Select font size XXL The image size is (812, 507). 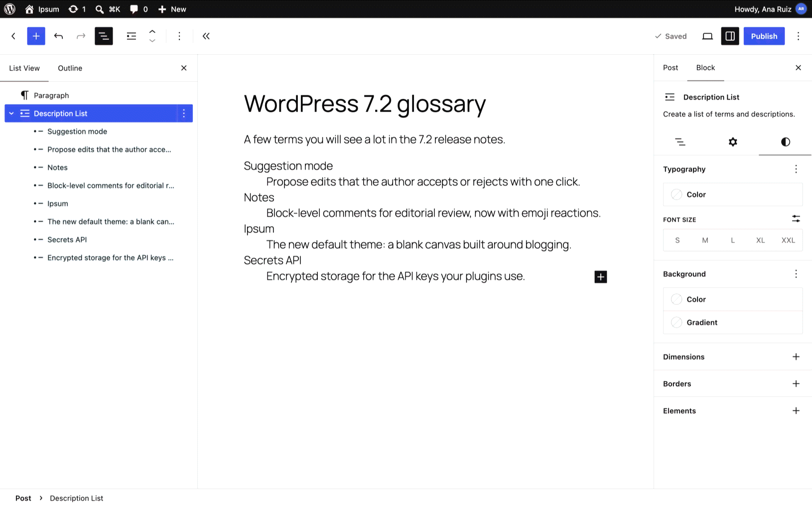click(788, 240)
